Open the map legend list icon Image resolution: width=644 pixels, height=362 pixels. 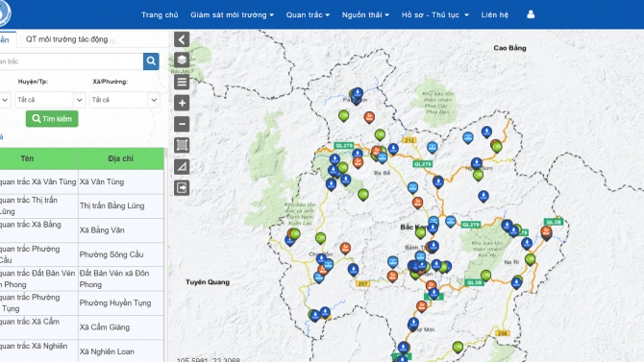(182, 82)
